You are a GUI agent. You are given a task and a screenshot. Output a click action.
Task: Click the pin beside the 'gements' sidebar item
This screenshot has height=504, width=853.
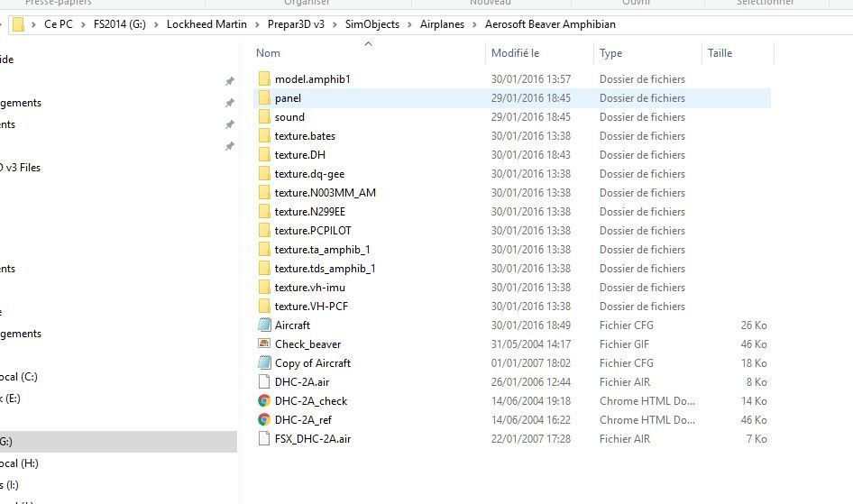click(x=230, y=103)
